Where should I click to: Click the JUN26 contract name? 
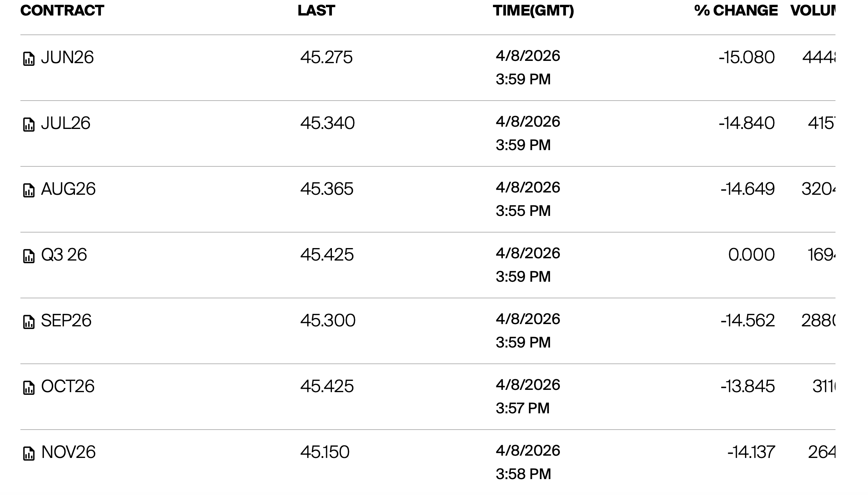(x=67, y=57)
